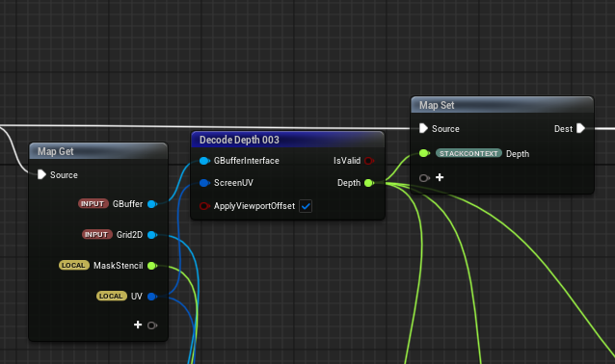The image size is (615, 364).
Task: Click the UV parameter name
Action: click(137, 297)
